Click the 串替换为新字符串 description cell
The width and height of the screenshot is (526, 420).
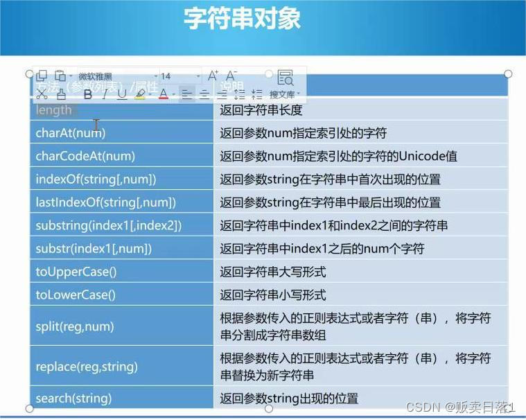click(360, 367)
